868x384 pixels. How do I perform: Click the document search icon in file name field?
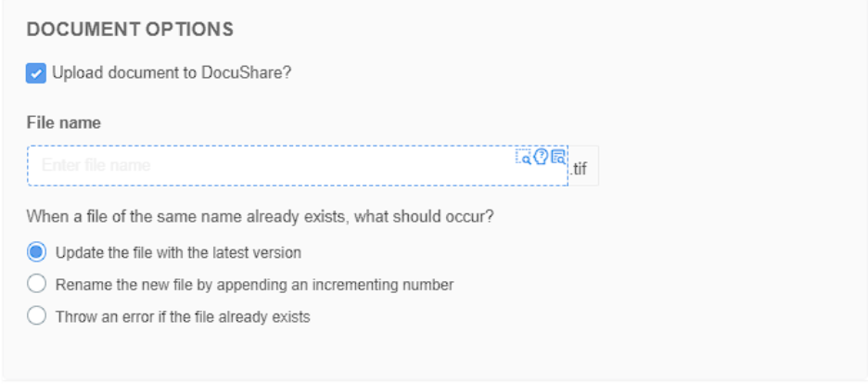[558, 157]
